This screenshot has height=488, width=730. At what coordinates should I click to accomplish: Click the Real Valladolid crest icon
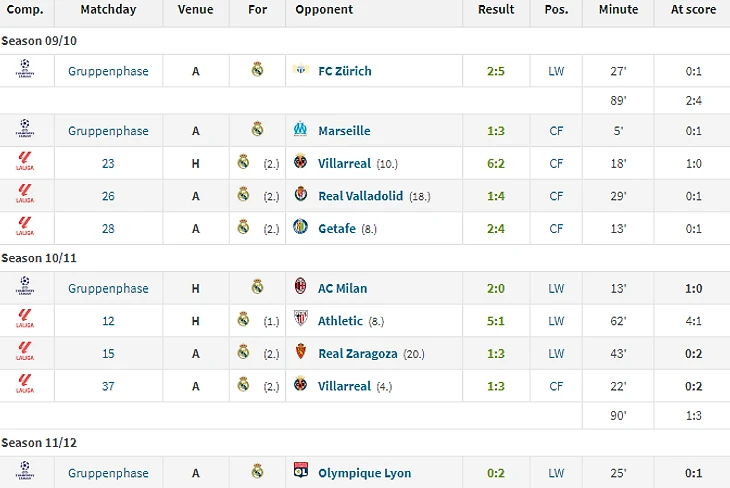[x=301, y=194]
